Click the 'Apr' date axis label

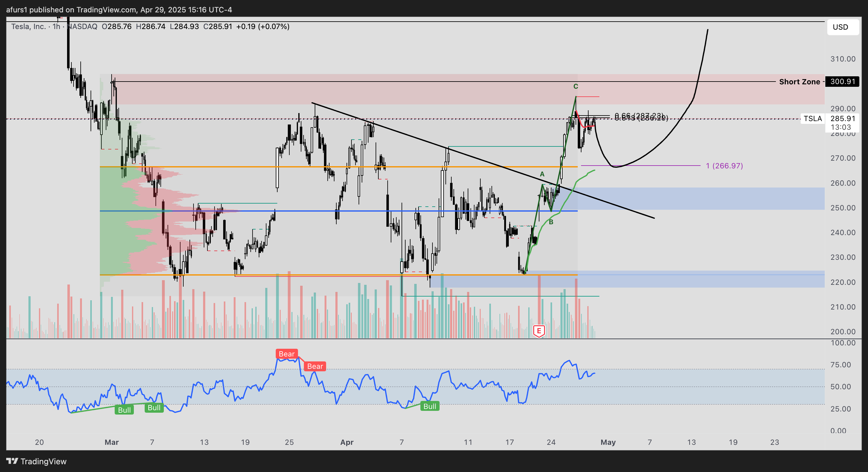347,442
